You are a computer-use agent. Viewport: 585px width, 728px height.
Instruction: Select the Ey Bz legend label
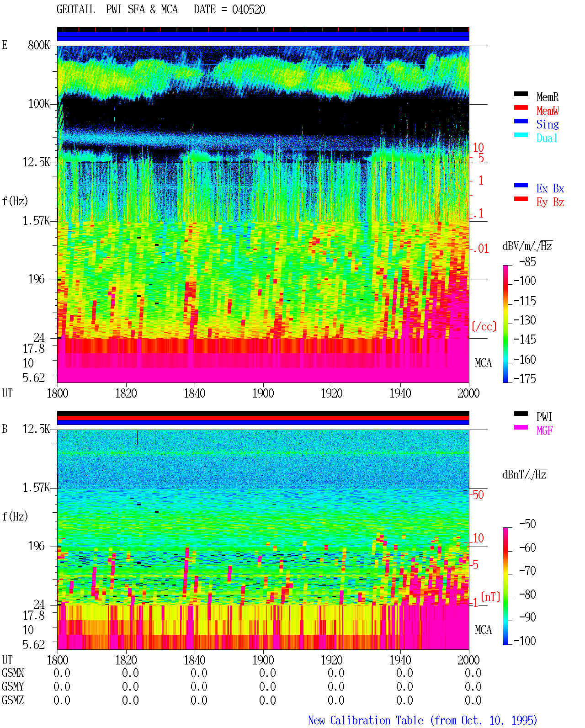pos(550,202)
